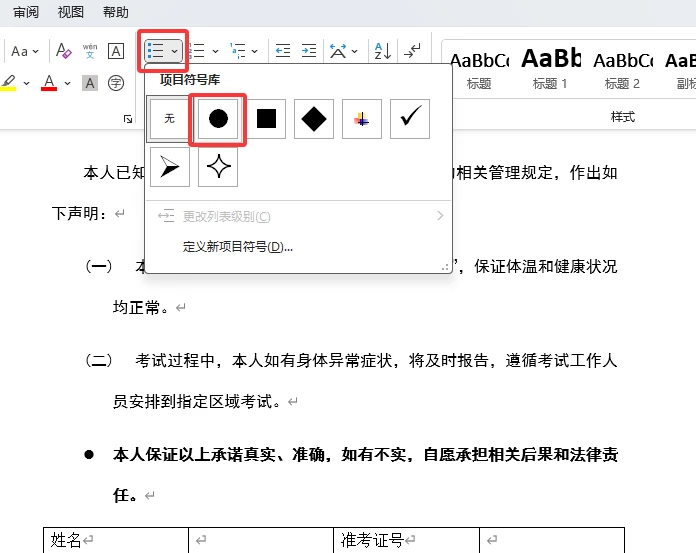The image size is (696, 553).
Task: Open the sort A-Z dialog
Action: [x=381, y=51]
